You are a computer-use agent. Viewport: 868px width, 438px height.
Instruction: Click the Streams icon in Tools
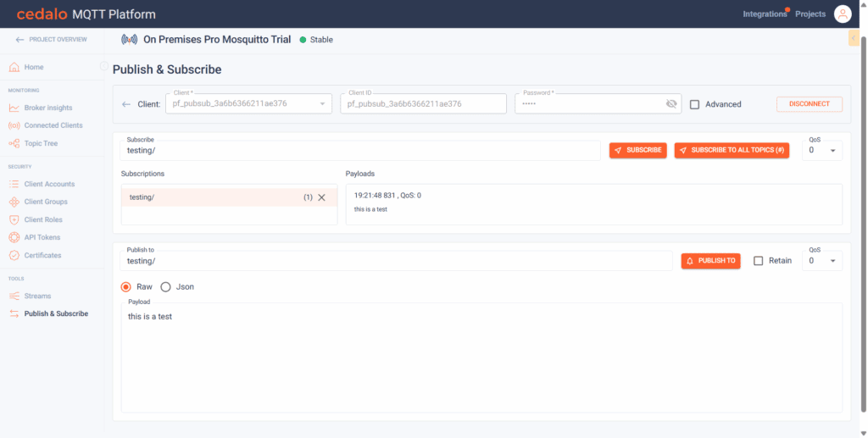point(14,296)
